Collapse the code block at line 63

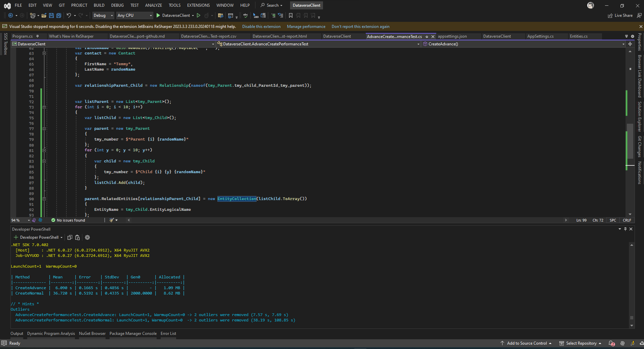(x=44, y=53)
